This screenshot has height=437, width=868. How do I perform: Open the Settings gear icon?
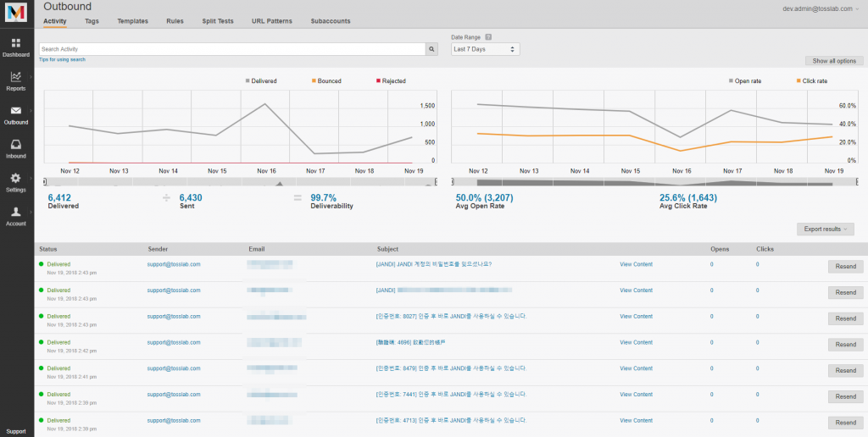click(16, 179)
